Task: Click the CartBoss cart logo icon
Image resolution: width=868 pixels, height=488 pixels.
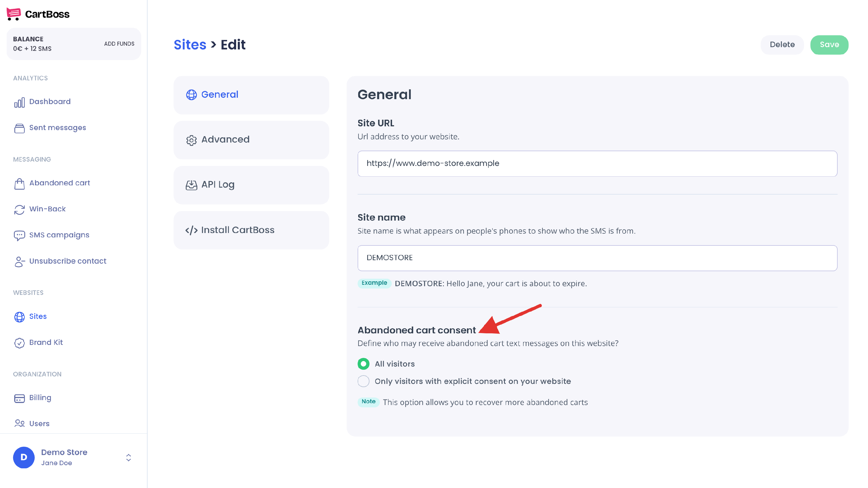Action: pyautogui.click(x=14, y=14)
